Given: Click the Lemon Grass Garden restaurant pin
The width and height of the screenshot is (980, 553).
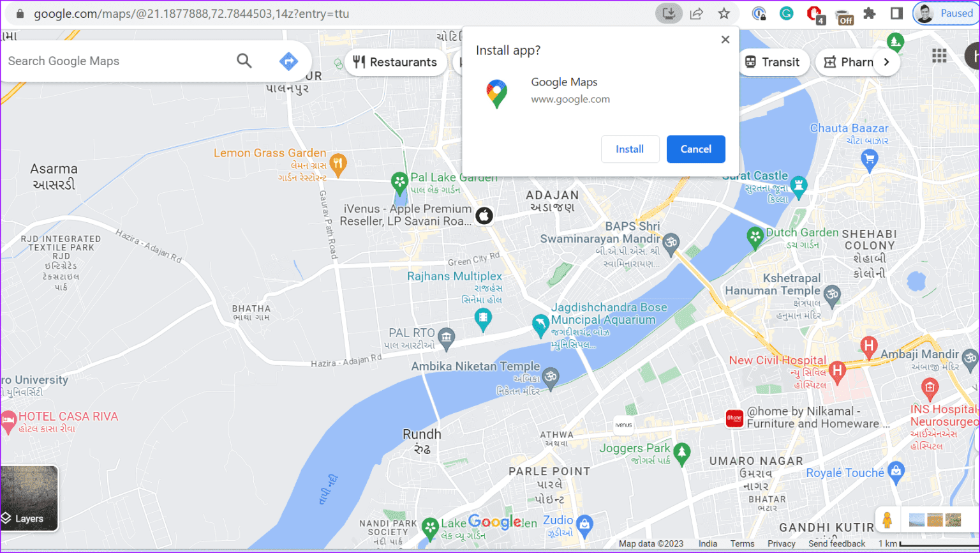Looking at the screenshot, I should 338,165.
